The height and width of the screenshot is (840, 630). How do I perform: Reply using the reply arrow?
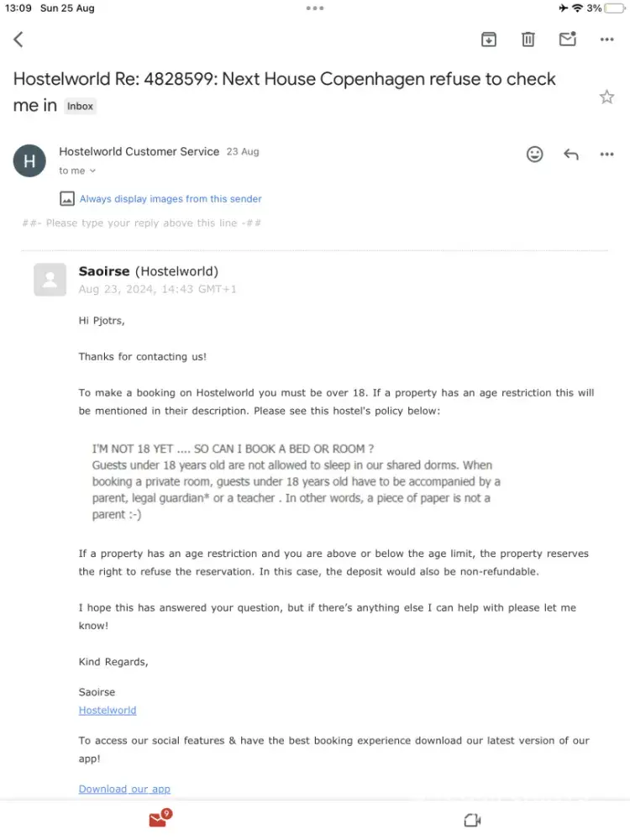click(571, 154)
